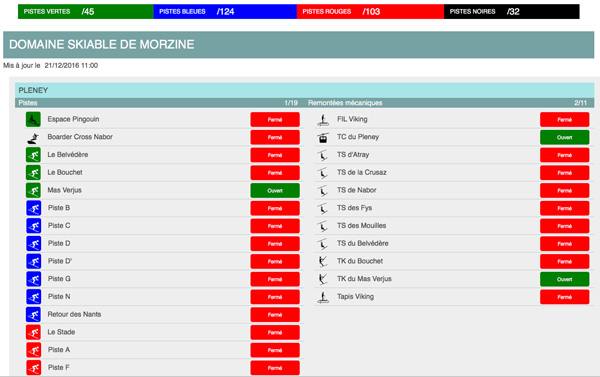Click the green Ouvert status for Mas Verjus
Screen dimensions: 600x377
275,191
